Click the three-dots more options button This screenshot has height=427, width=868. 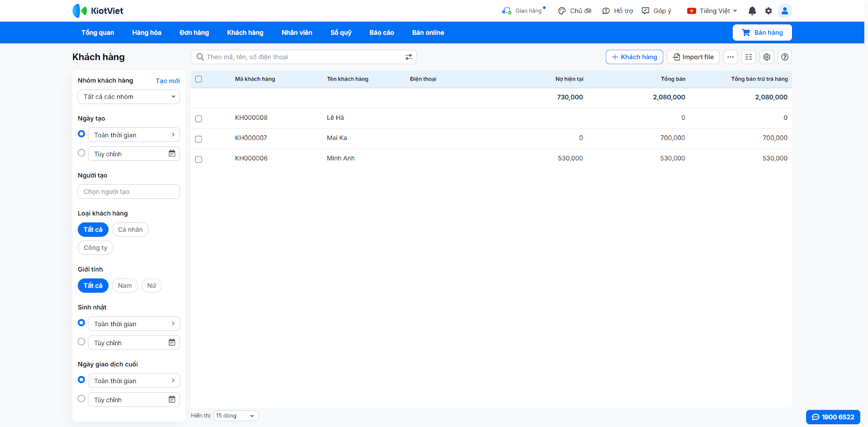(x=731, y=57)
